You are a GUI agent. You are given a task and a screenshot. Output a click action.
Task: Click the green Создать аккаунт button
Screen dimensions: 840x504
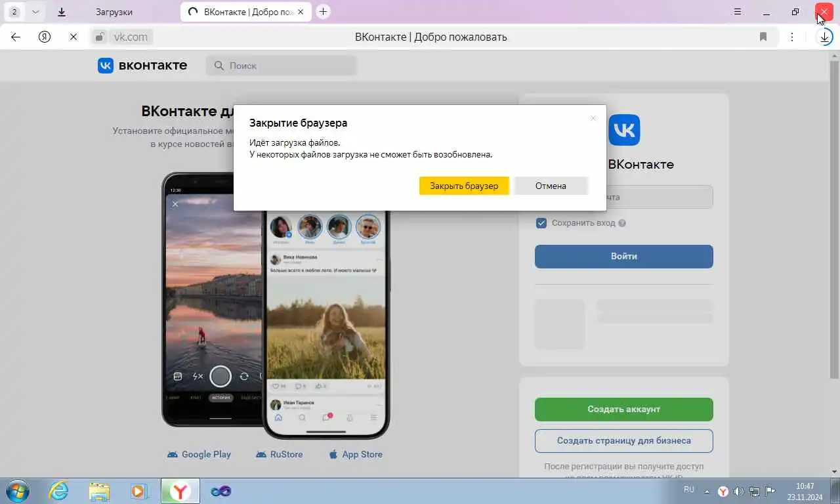pos(623,409)
